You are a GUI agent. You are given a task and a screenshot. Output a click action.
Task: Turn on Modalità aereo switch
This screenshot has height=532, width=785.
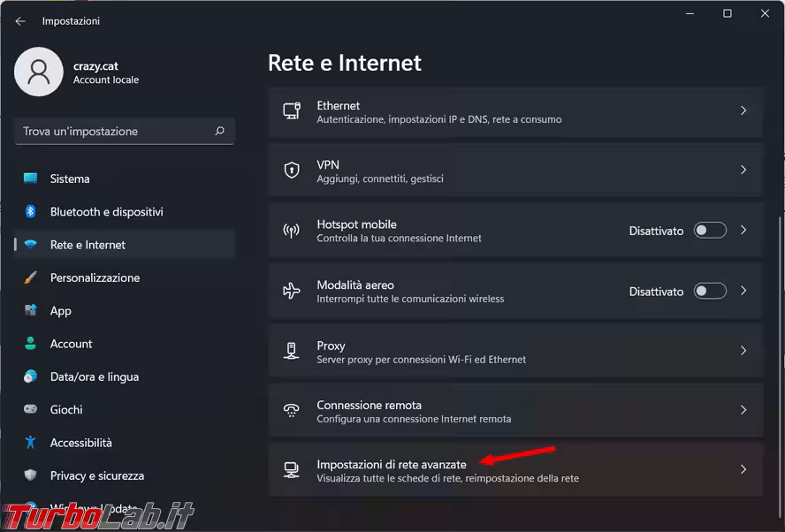[710, 291]
